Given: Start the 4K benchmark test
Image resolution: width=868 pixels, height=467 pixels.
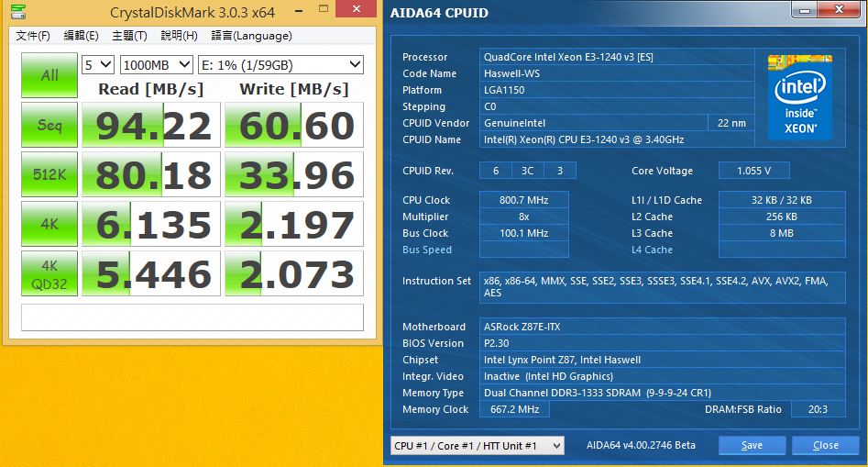Looking at the screenshot, I should tap(49, 224).
